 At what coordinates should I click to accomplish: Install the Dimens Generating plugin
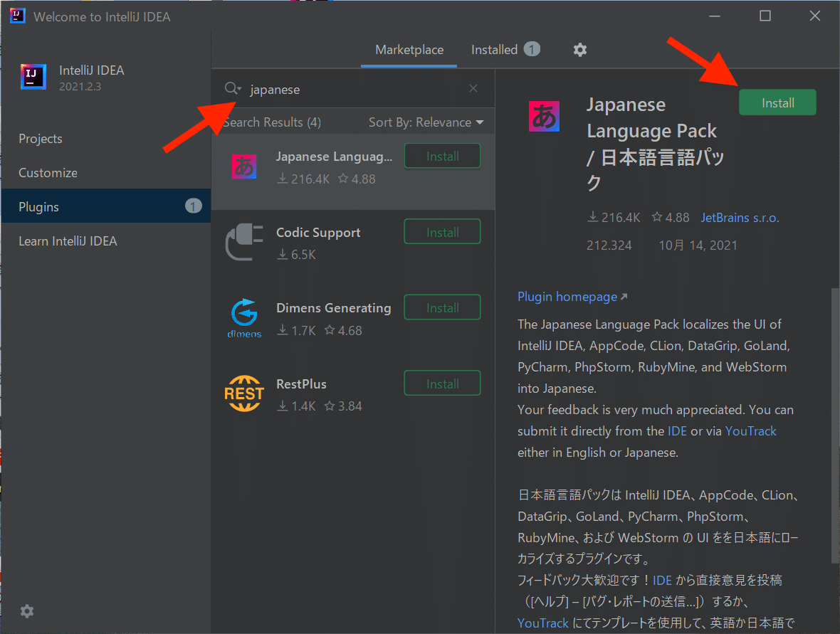(442, 308)
